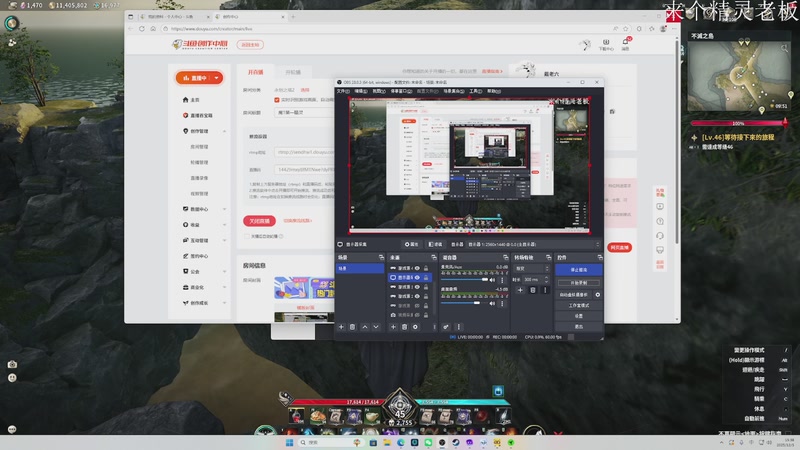Launch OBS from the Windows taskbar
Image resolution: width=800 pixels, height=450 pixels.
coord(442,442)
